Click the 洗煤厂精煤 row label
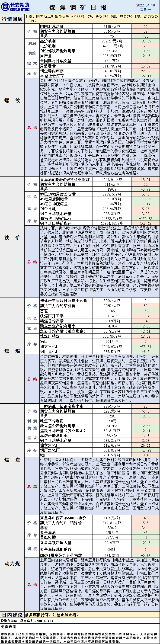160x644 pixels. [x=50, y=336]
